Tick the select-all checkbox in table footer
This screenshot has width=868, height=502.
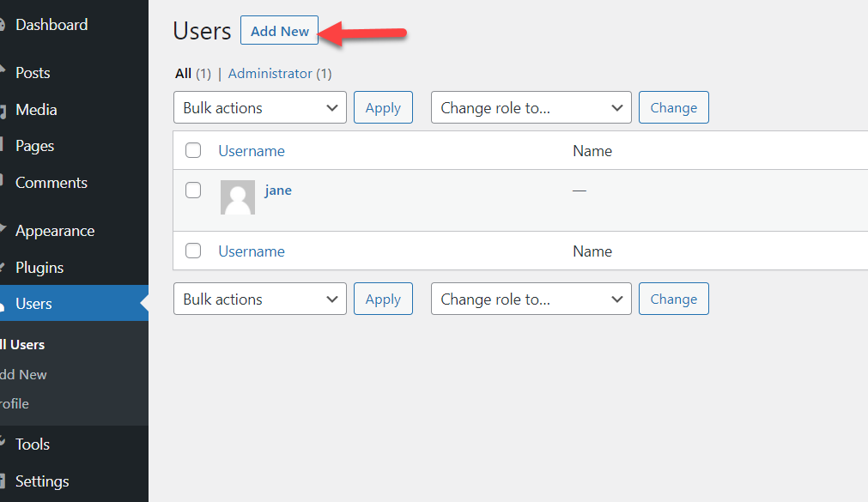click(x=193, y=251)
